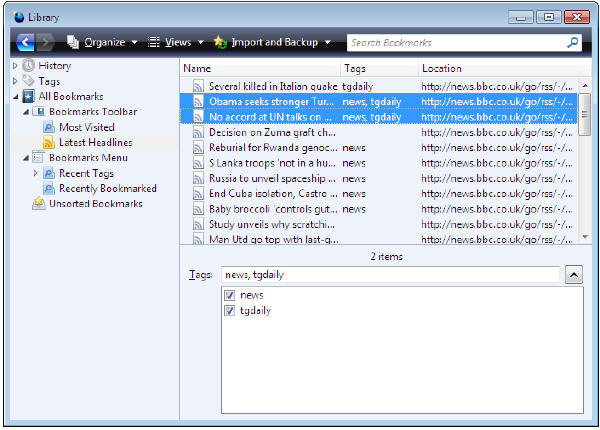Click the Tags text field
Viewport: 600px width, 430px height.
point(390,275)
